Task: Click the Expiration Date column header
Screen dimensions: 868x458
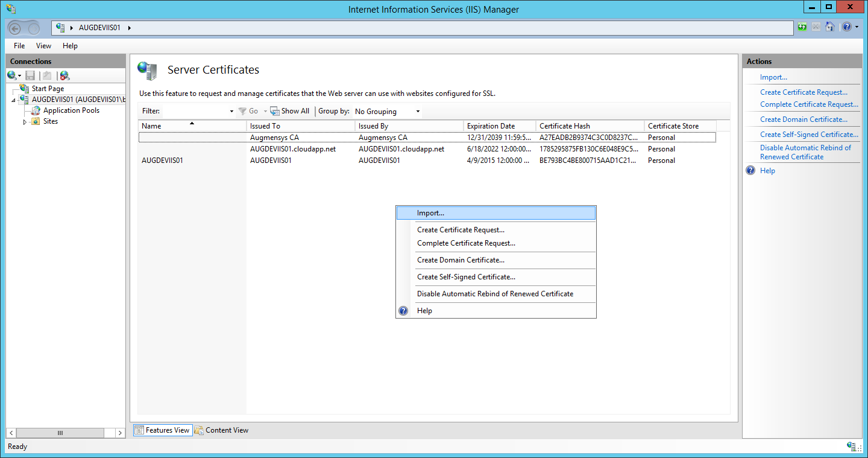Action: point(491,126)
